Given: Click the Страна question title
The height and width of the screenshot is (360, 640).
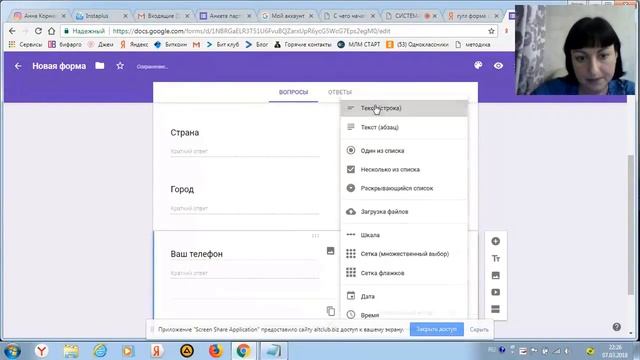Looking at the screenshot, I should coord(185,133).
